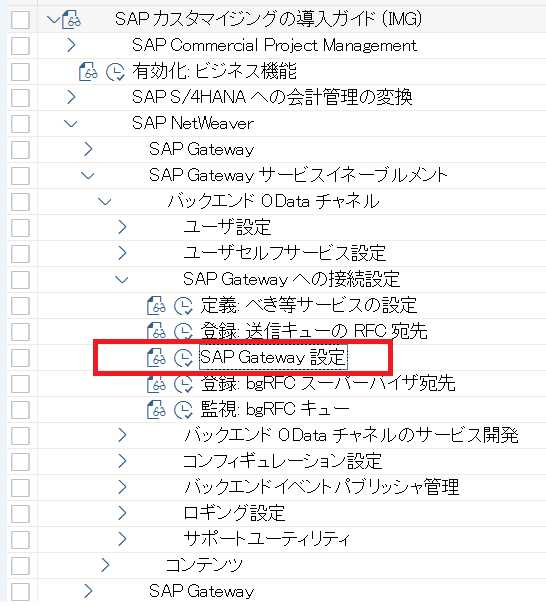Tick checkbox beside SAP NetWeaver

coord(20,124)
